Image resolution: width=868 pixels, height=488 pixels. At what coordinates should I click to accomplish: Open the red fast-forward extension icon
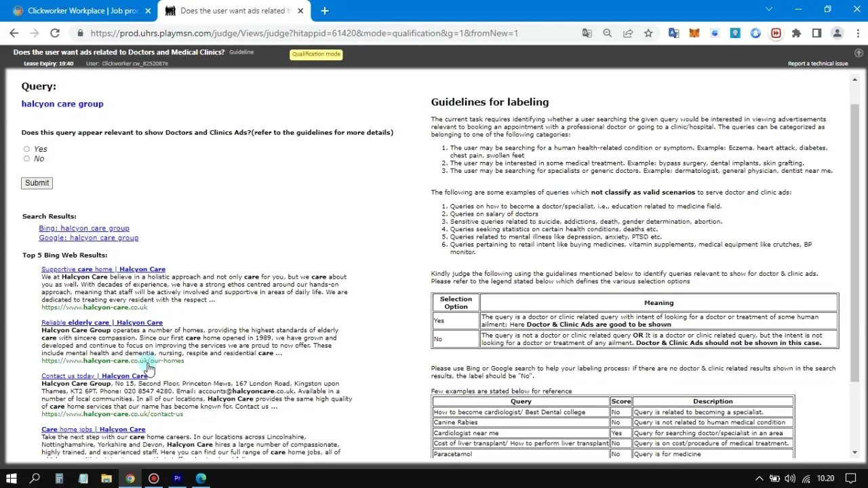(776, 33)
